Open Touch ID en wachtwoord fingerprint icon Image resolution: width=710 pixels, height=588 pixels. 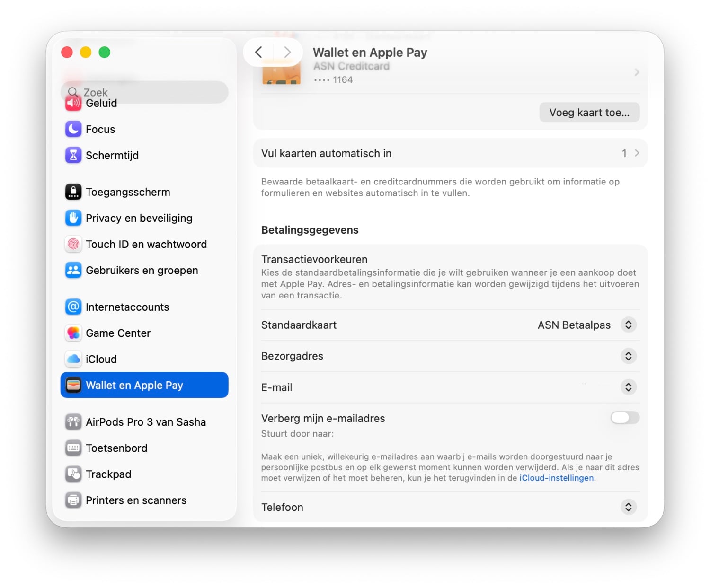(x=73, y=244)
